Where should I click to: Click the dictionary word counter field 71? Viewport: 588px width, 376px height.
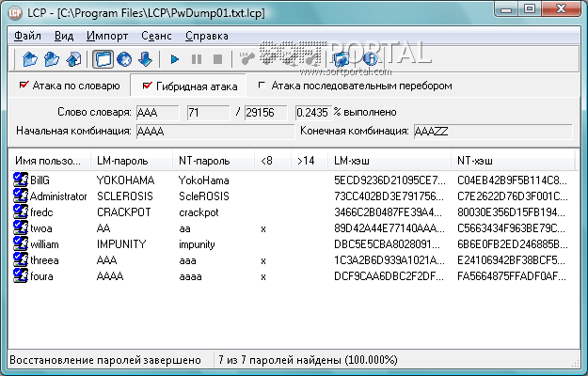[209, 113]
